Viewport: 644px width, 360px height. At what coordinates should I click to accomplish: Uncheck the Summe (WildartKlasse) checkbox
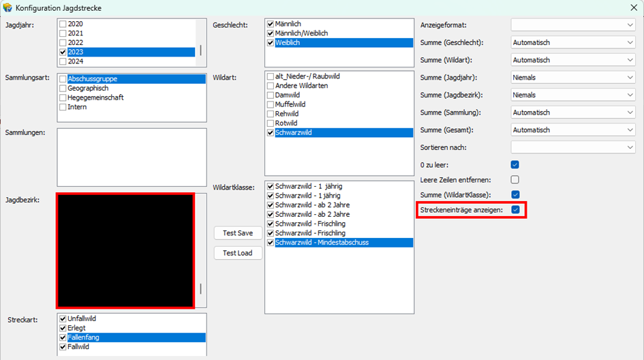click(x=515, y=194)
